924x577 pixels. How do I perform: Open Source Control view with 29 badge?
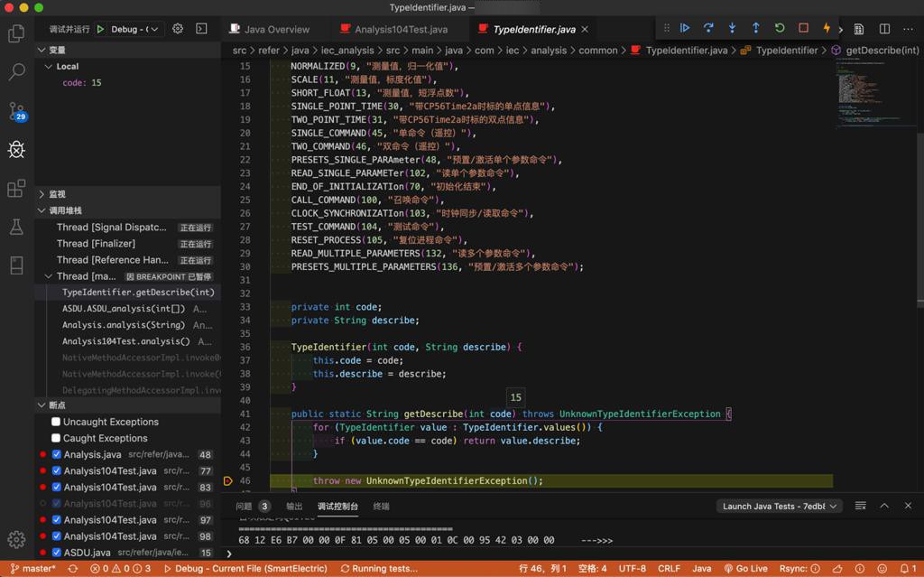pos(16,111)
